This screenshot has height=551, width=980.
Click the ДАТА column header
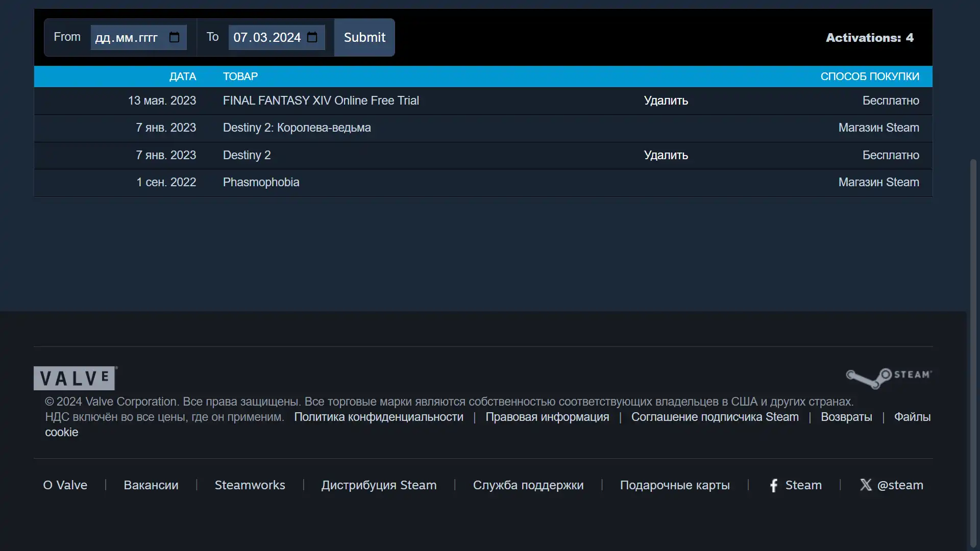(183, 77)
